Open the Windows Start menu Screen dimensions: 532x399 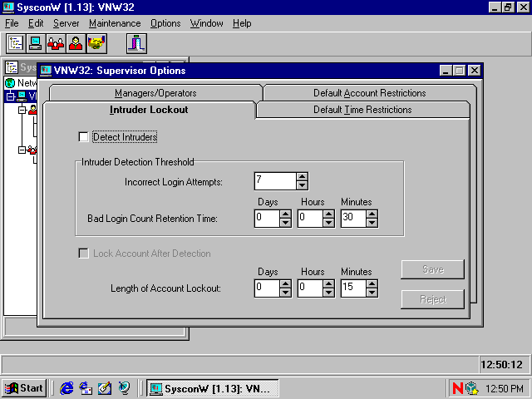[24, 388]
